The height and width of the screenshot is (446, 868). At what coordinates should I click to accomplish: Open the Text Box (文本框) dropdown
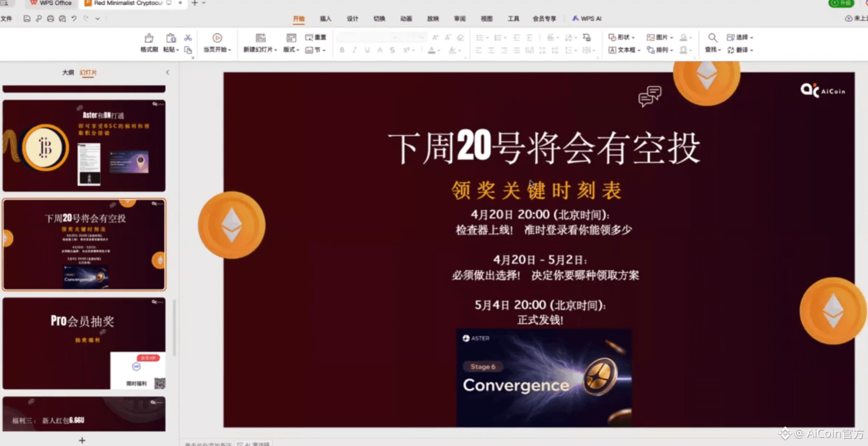click(x=624, y=50)
